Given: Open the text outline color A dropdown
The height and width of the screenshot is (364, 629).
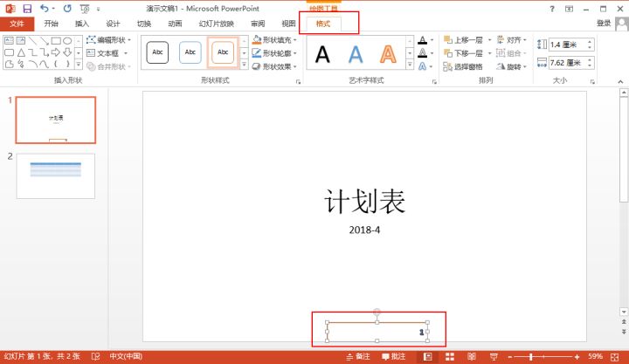Looking at the screenshot, I should 432,53.
